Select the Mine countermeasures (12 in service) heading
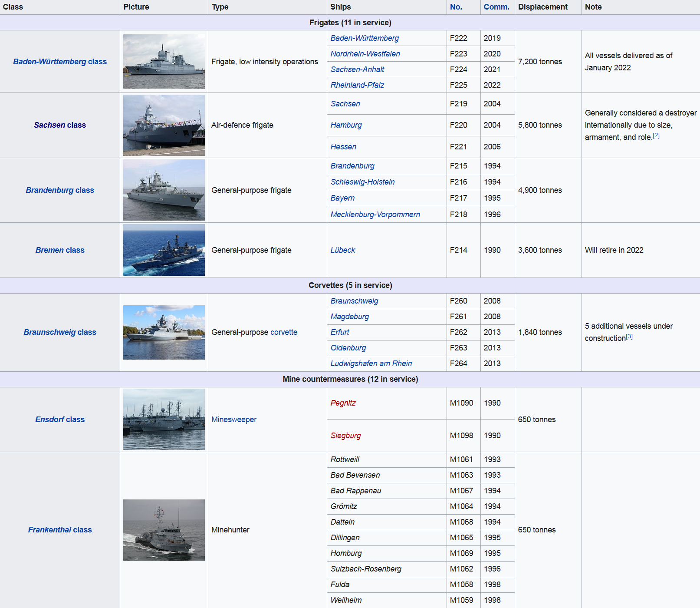The image size is (700, 608). tap(350, 379)
